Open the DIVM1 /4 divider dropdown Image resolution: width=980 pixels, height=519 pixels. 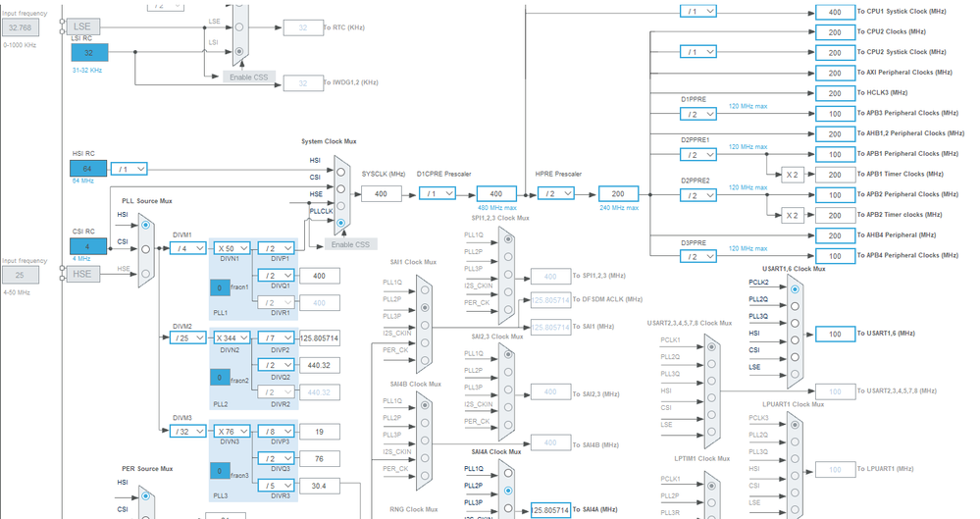pos(187,248)
